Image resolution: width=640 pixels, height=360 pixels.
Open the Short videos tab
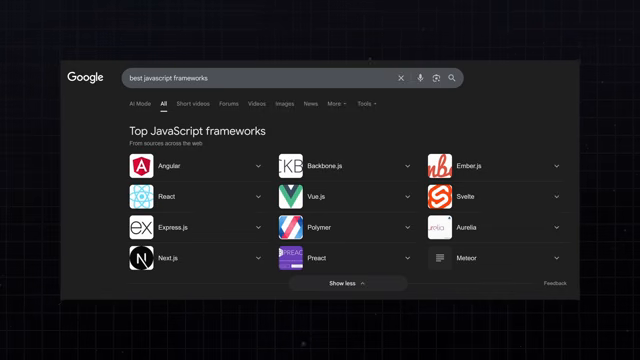click(193, 104)
